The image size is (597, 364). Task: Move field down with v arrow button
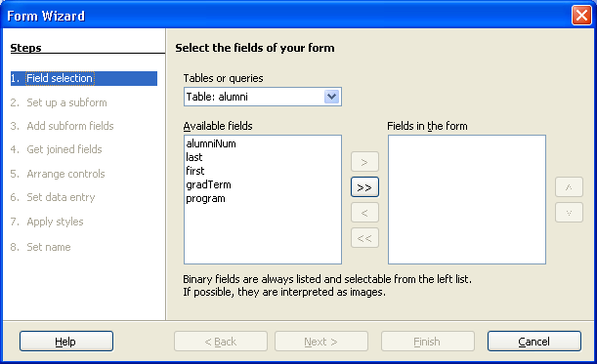(x=569, y=213)
